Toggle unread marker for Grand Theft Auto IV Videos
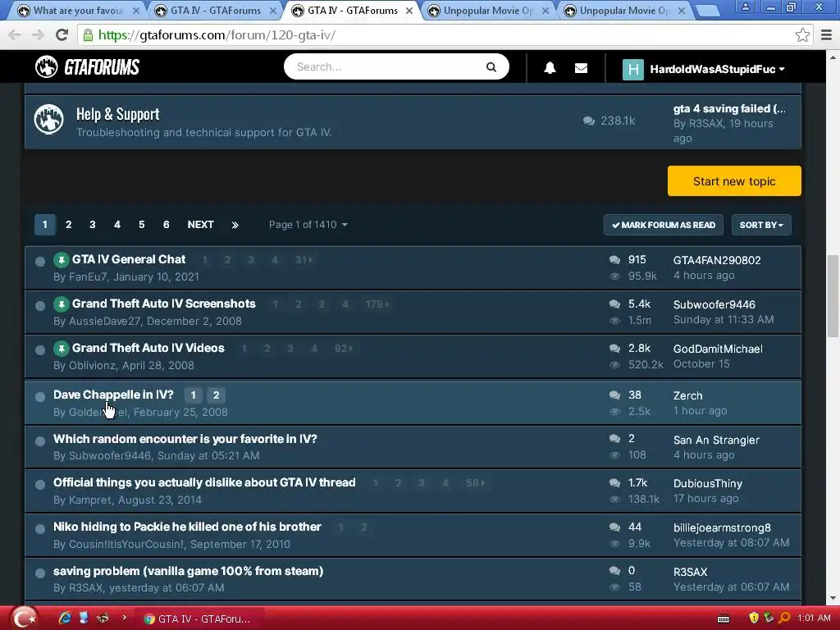Viewport: 840px width, 630px height. pyautogui.click(x=39, y=350)
